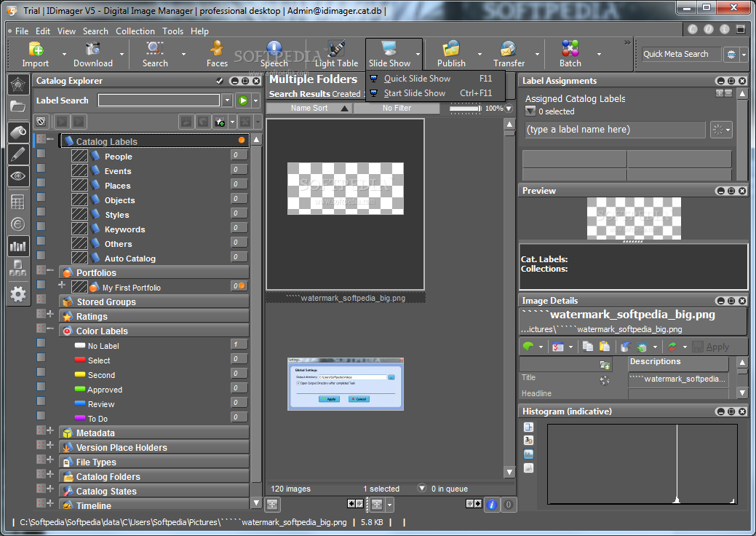Click the Apply button in Image Details
The image size is (756, 536).
tap(711, 347)
